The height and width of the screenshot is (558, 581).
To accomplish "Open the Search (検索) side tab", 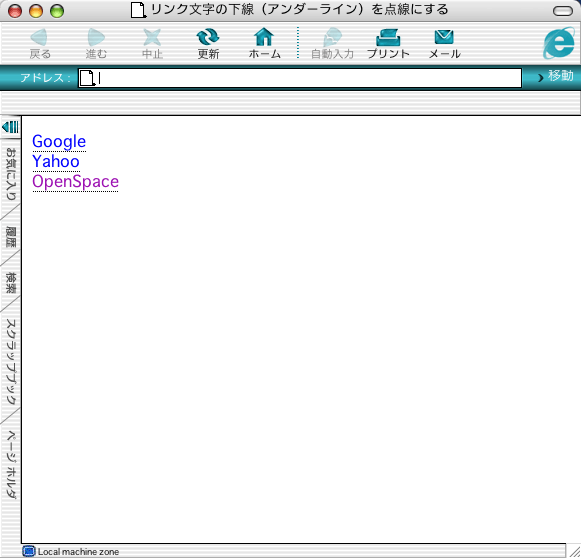I will click(11, 283).
